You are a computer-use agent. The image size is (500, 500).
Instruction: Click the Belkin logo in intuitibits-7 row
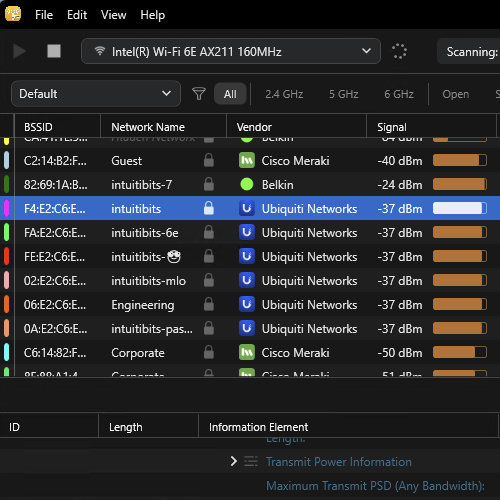247,184
